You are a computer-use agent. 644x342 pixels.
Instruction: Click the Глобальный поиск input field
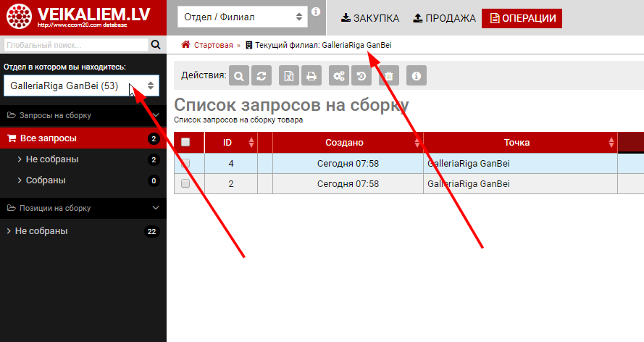[74, 45]
